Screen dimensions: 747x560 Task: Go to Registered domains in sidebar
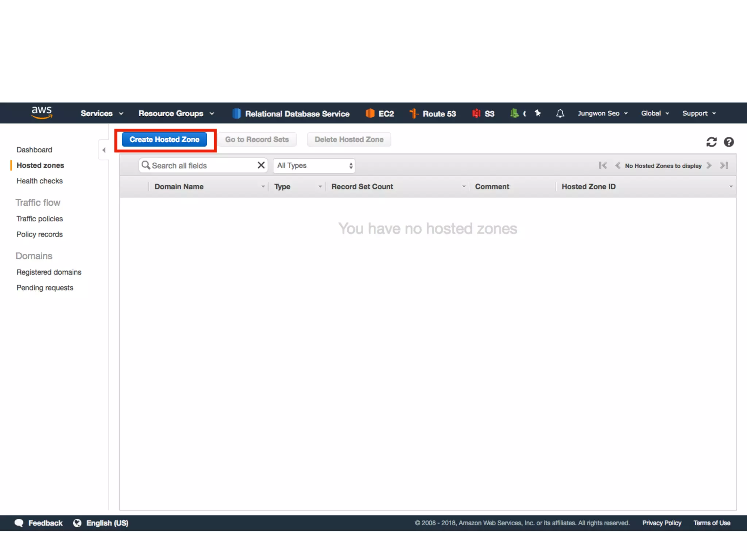(49, 272)
